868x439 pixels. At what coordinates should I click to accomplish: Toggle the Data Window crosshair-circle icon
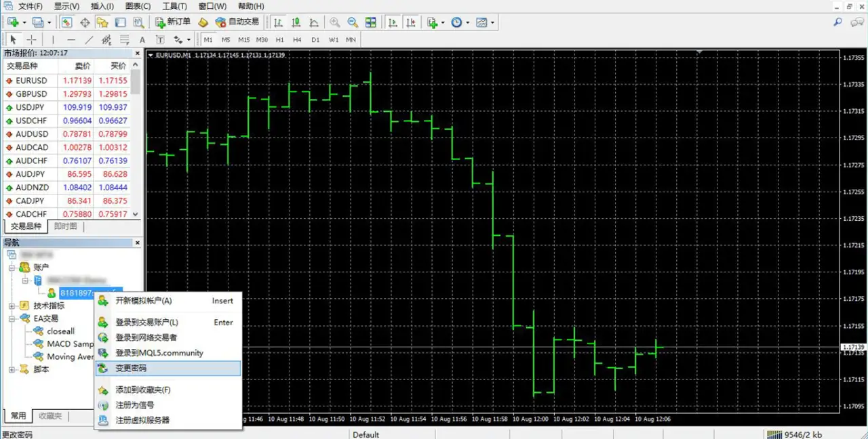click(x=85, y=22)
